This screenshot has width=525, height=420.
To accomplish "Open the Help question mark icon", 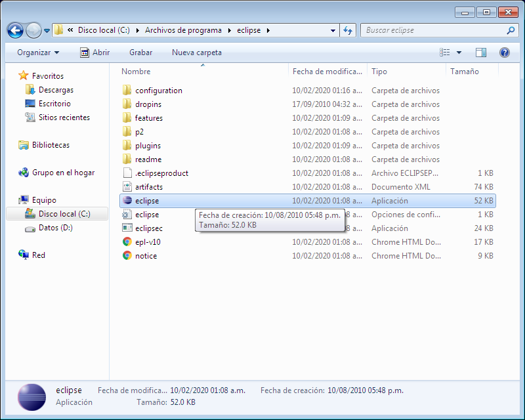I will coord(504,52).
